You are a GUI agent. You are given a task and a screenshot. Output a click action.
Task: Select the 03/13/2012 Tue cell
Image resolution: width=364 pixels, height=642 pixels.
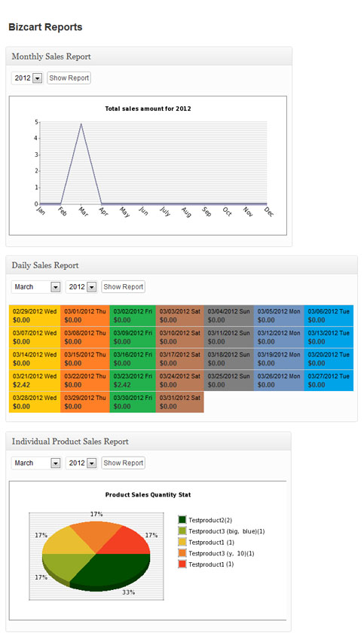[x=329, y=338]
